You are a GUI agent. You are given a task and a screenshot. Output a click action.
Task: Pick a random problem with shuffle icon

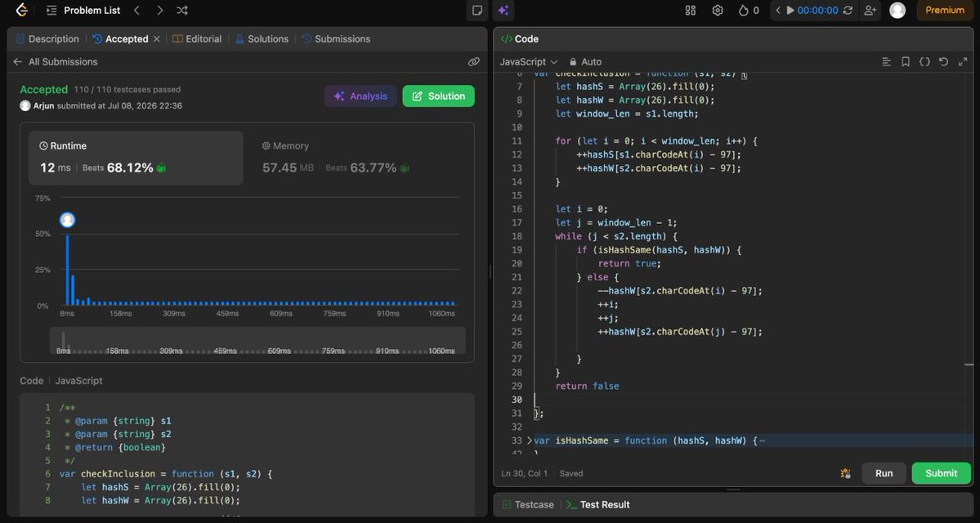coord(182,10)
